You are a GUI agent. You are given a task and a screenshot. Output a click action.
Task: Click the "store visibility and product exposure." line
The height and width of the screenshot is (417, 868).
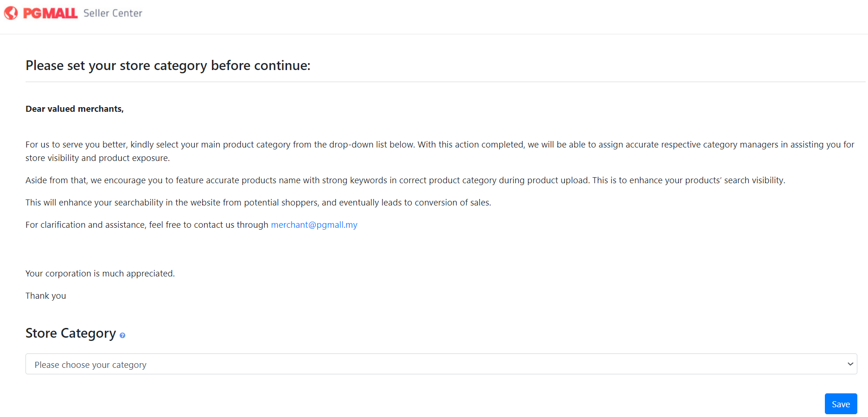97,158
